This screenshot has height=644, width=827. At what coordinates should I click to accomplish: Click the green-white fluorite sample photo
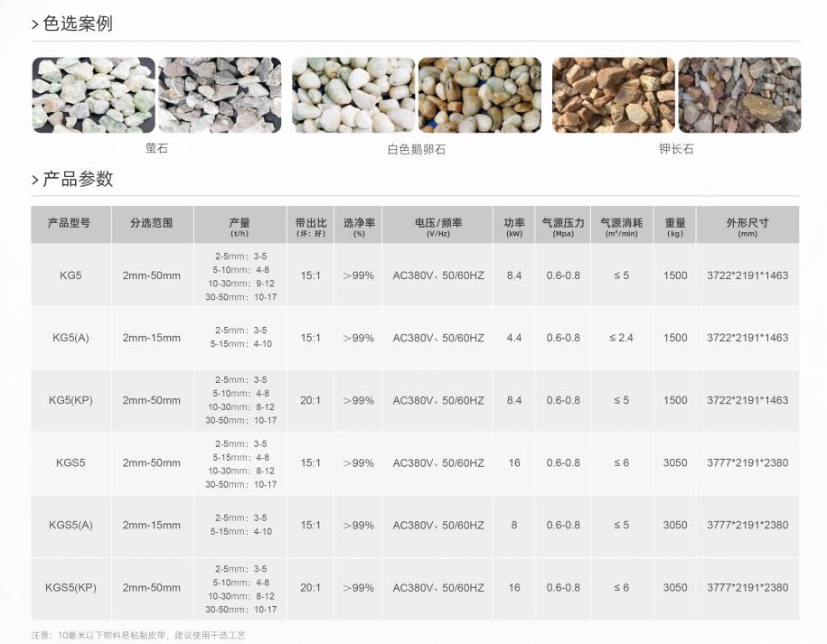coord(93,95)
